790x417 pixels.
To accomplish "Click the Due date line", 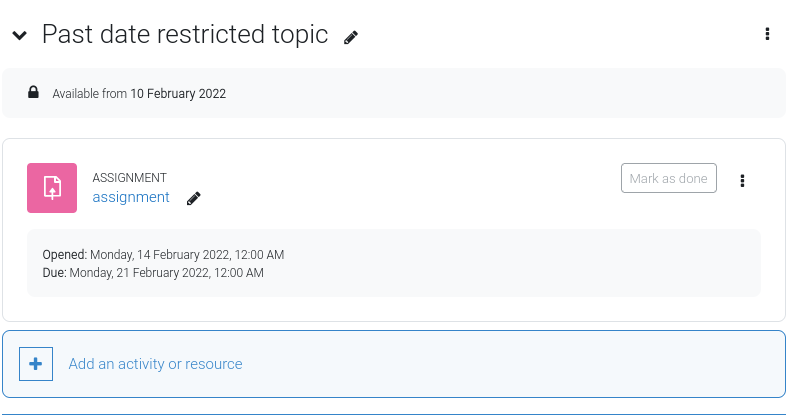I will [x=153, y=273].
